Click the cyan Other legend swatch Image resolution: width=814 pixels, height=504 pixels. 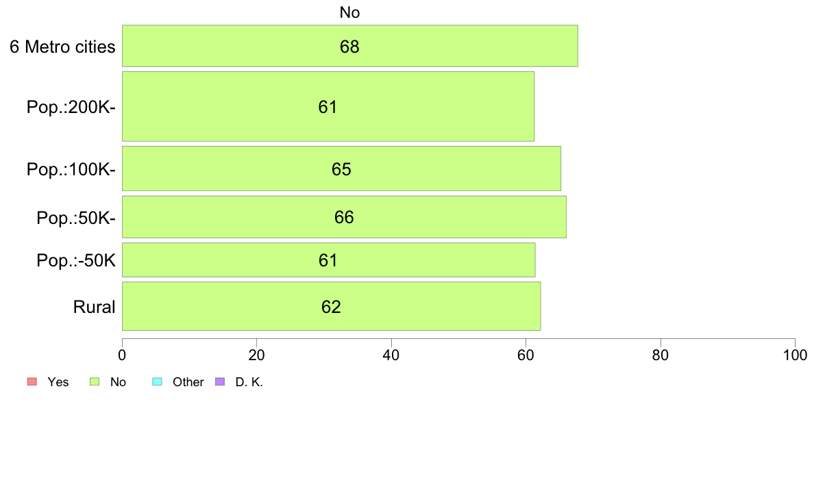tap(158, 381)
